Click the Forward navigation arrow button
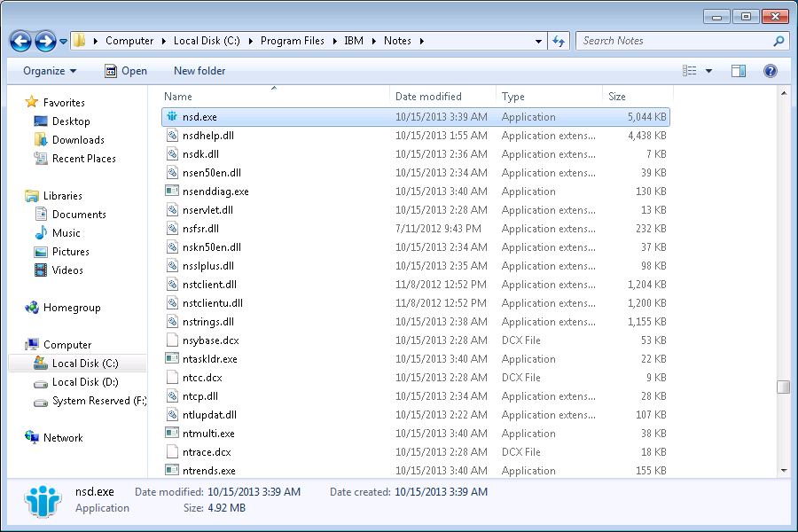Screen dimensions: 798x532 (x=45, y=41)
